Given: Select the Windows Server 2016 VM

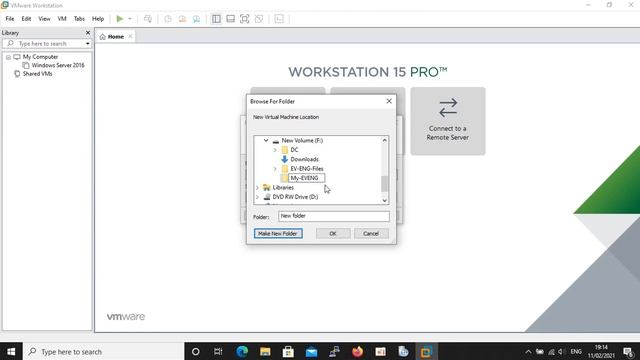Looking at the screenshot, I should pyautogui.click(x=58, y=65).
